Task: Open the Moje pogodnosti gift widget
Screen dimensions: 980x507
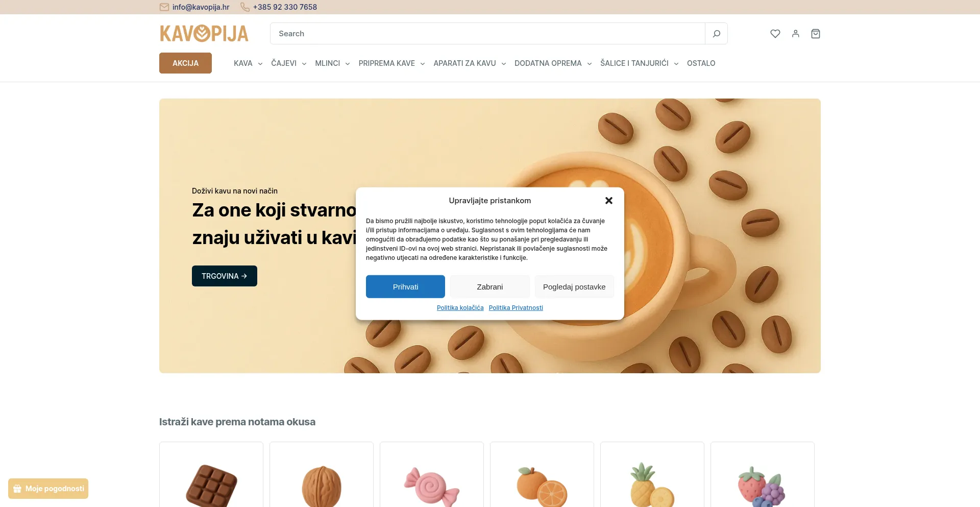Action: [x=48, y=489]
